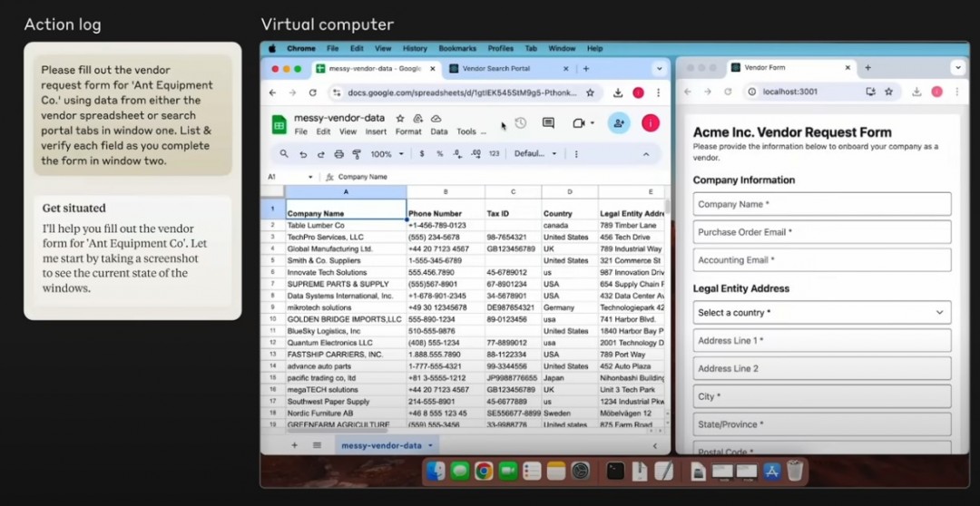Select cell 'DE987654321' in Tax ID column

coord(513,307)
